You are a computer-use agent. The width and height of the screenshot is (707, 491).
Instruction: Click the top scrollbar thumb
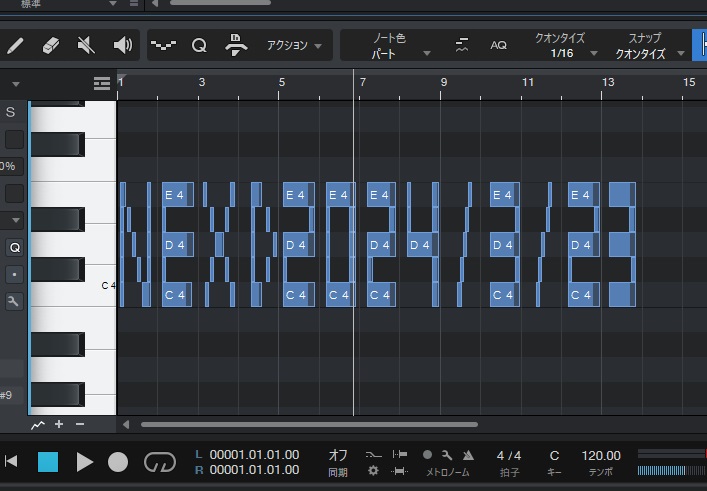click(220, 2)
